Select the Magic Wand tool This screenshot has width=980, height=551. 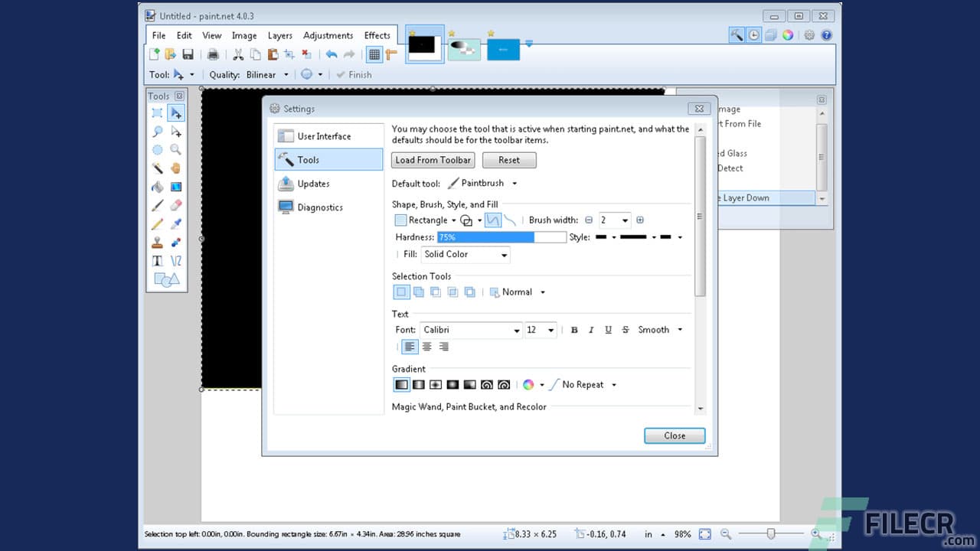click(x=158, y=167)
